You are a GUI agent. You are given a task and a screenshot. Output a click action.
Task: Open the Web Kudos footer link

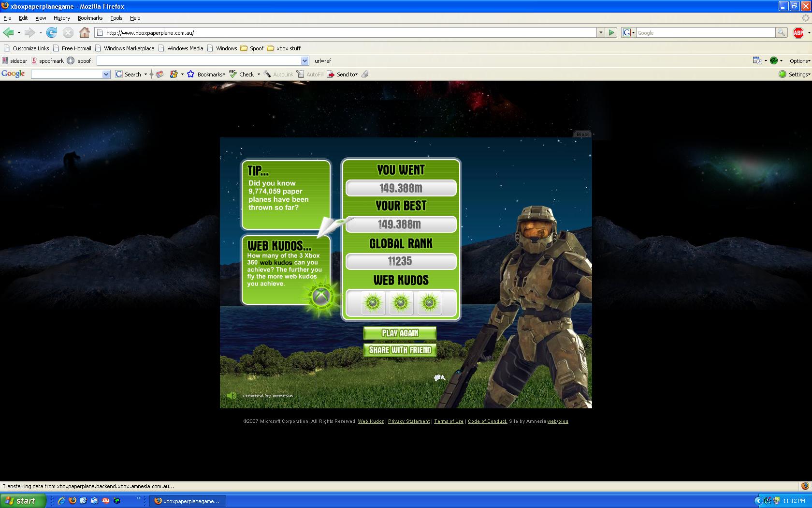click(371, 421)
